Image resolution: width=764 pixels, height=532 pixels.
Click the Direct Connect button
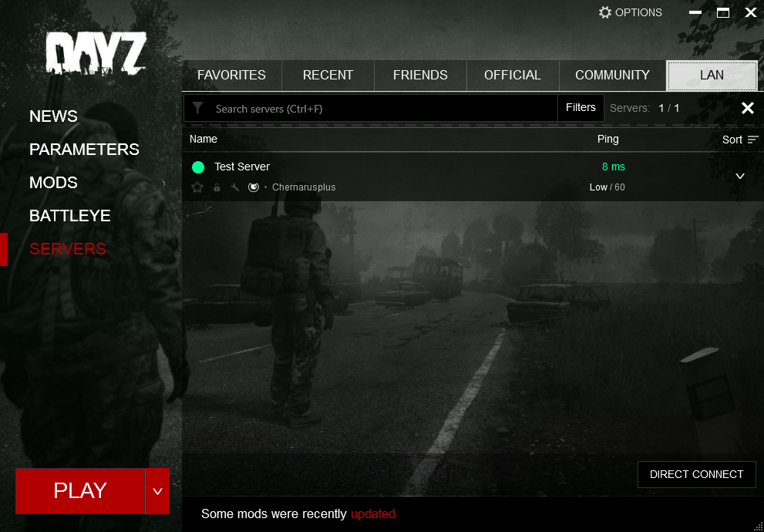tap(697, 474)
